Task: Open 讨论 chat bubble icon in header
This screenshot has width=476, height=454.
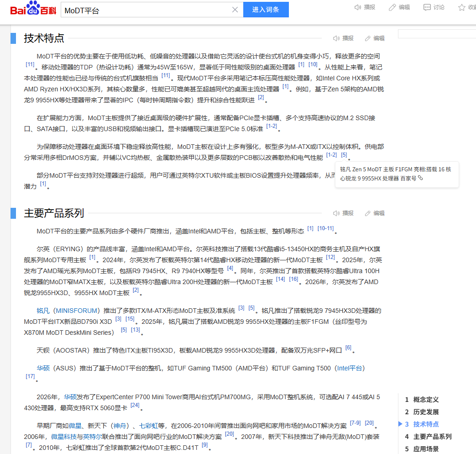Action: (x=427, y=7)
